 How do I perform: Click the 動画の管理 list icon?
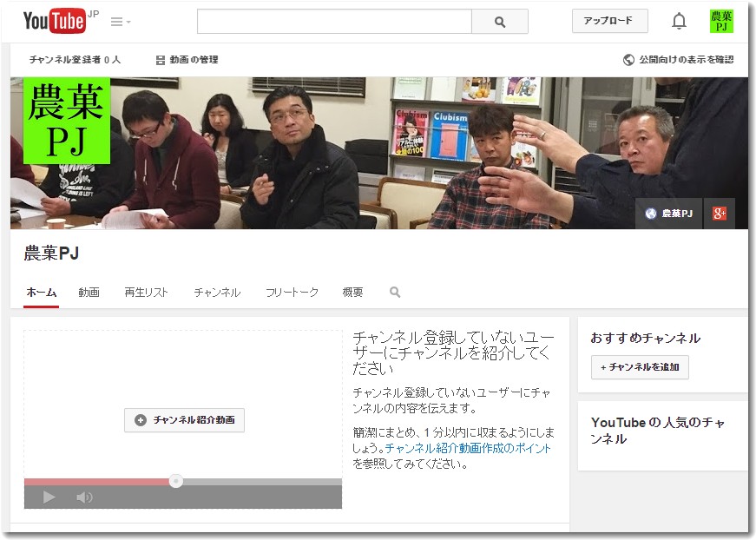click(x=159, y=60)
